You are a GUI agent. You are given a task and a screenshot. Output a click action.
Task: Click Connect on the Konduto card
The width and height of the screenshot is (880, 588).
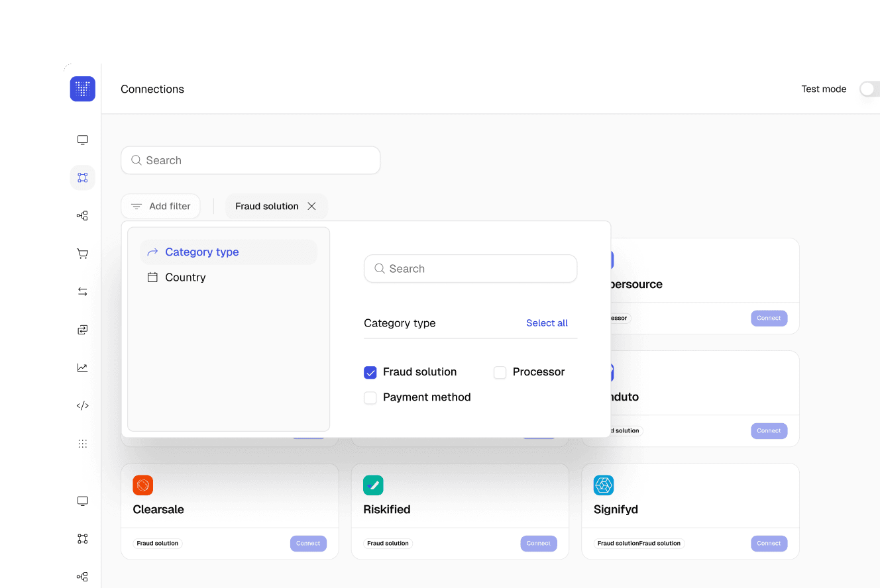(x=769, y=430)
